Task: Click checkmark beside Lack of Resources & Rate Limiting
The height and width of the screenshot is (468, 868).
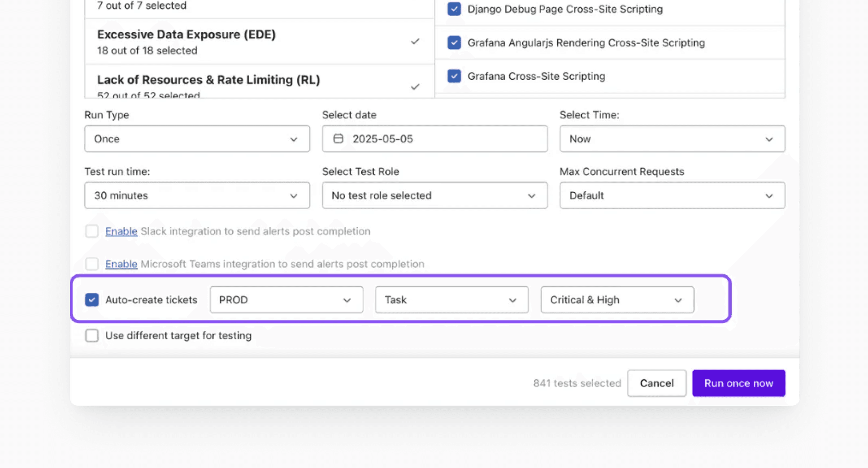Action: 415,87
